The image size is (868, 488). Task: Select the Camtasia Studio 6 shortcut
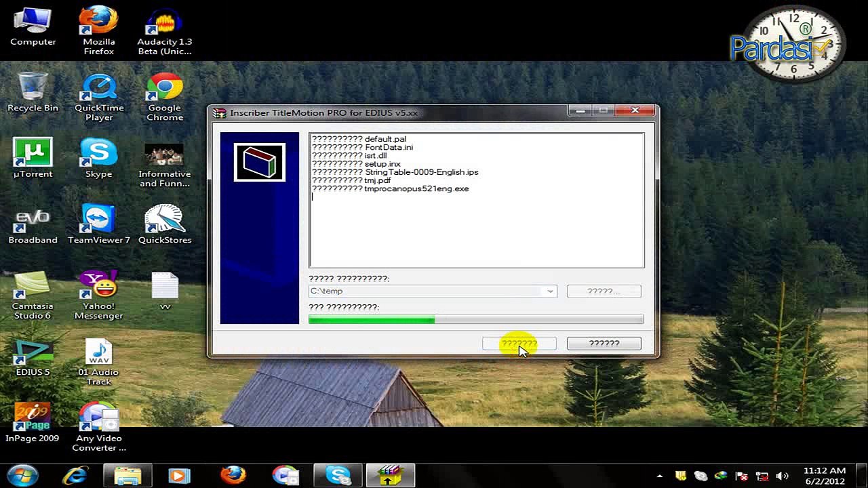[x=33, y=296]
